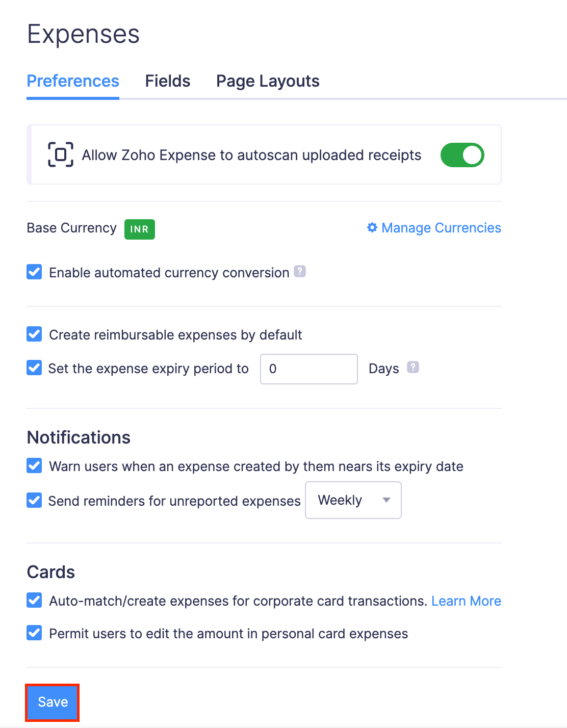Open the Page Layouts tab
Image resolution: width=567 pixels, height=728 pixels.
click(x=267, y=81)
